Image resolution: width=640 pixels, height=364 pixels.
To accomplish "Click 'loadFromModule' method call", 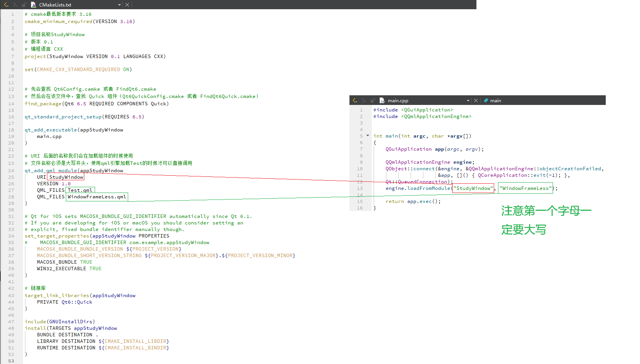I will point(429,188).
